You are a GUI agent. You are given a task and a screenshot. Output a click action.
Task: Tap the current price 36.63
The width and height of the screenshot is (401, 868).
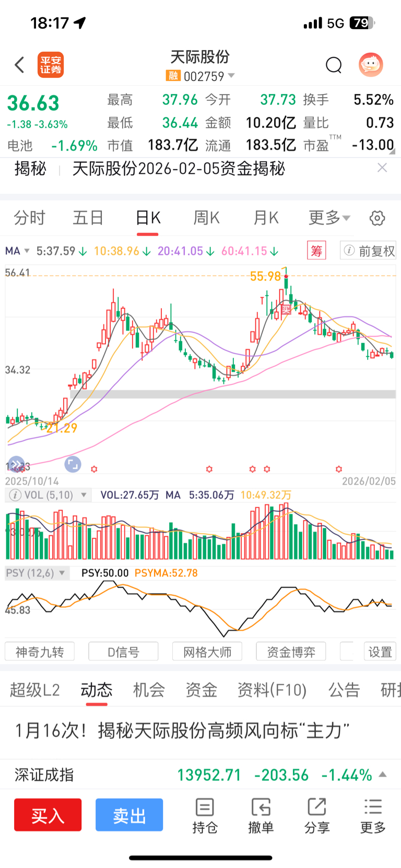33,103
